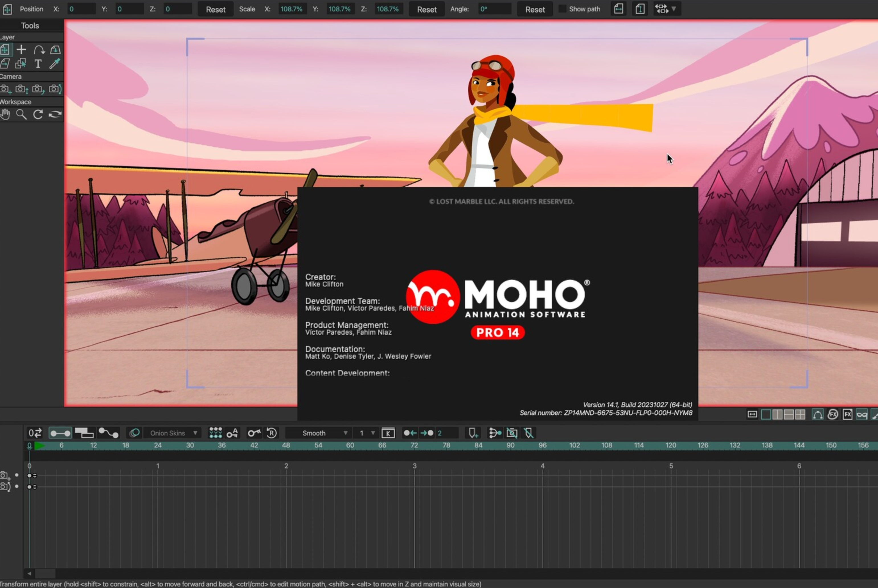Select the single viewport layout
This screenshot has width=878, height=588.
coord(766,414)
